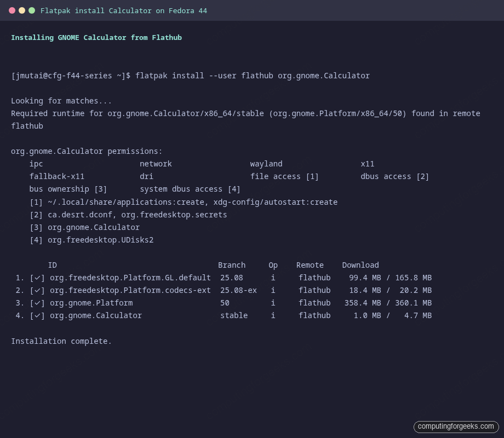
Task: Click branch value 'stable'
Action: click(234, 315)
